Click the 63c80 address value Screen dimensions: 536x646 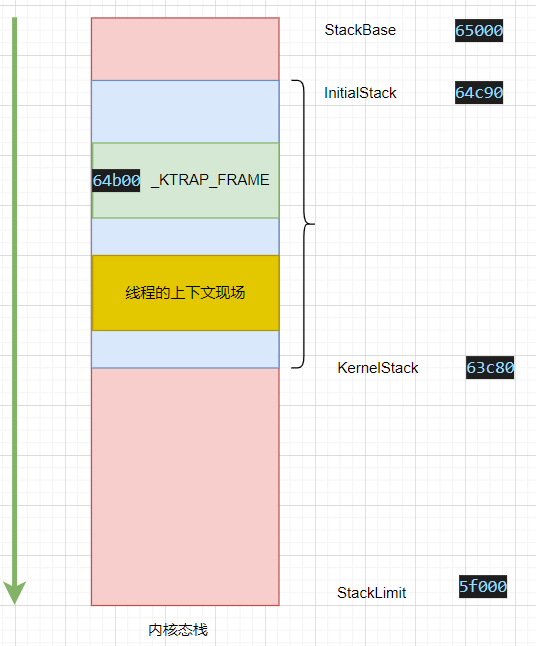click(490, 367)
